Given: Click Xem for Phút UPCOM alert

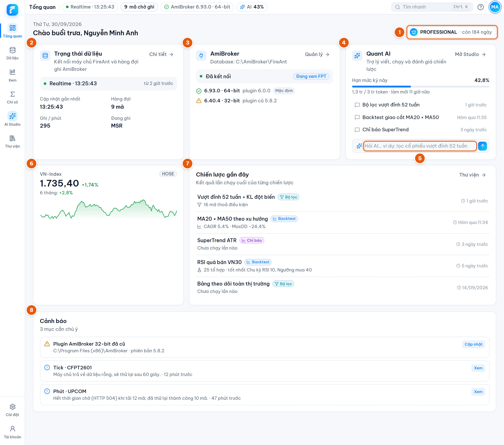Looking at the screenshot, I should coord(478,391).
